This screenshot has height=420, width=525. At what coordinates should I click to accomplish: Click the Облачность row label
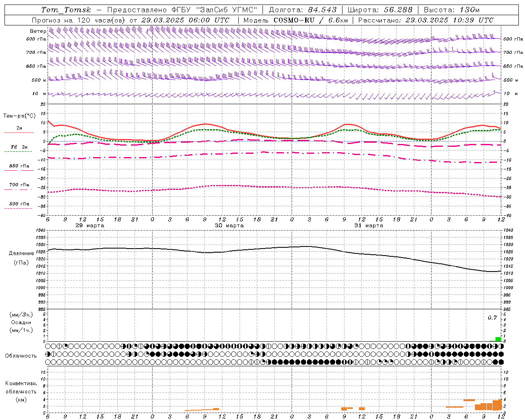click(21, 356)
